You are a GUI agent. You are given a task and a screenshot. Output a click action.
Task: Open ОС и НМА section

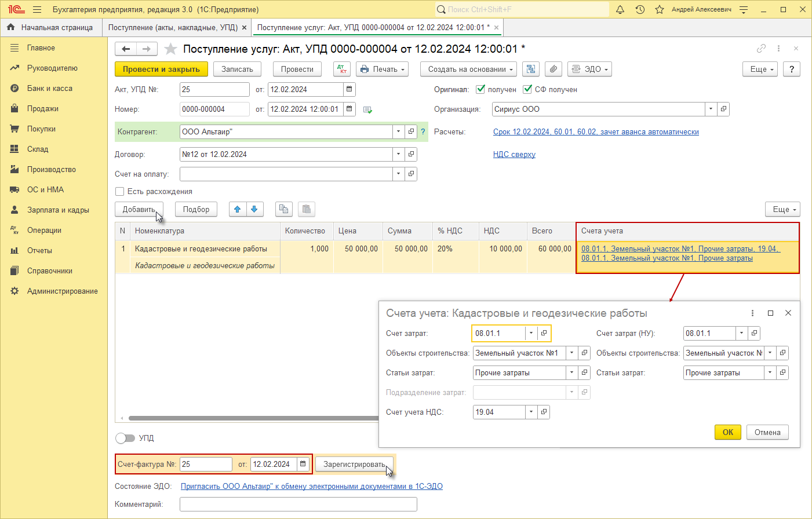tap(45, 189)
